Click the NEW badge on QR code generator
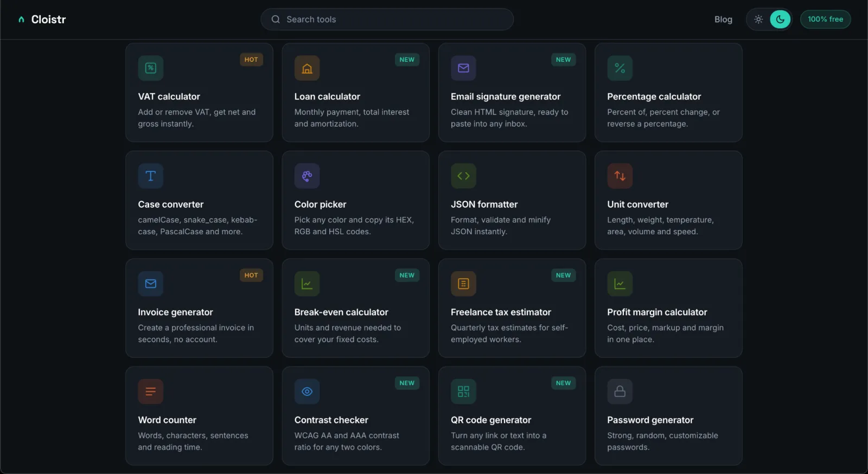Image resolution: width=868 pixels, height=474 pixels. pos(563,383)
